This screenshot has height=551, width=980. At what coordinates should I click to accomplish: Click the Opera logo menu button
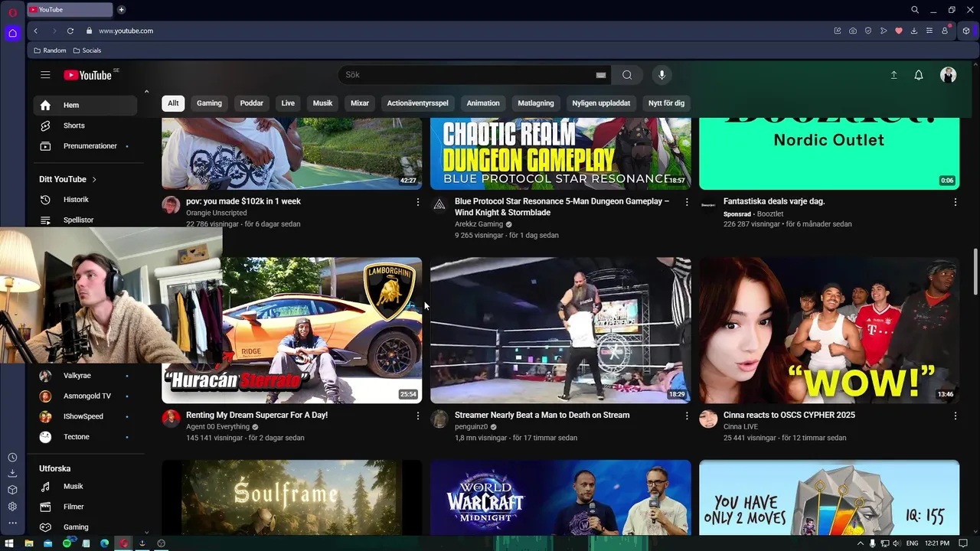pyautogui.click(x=12, y=12)
